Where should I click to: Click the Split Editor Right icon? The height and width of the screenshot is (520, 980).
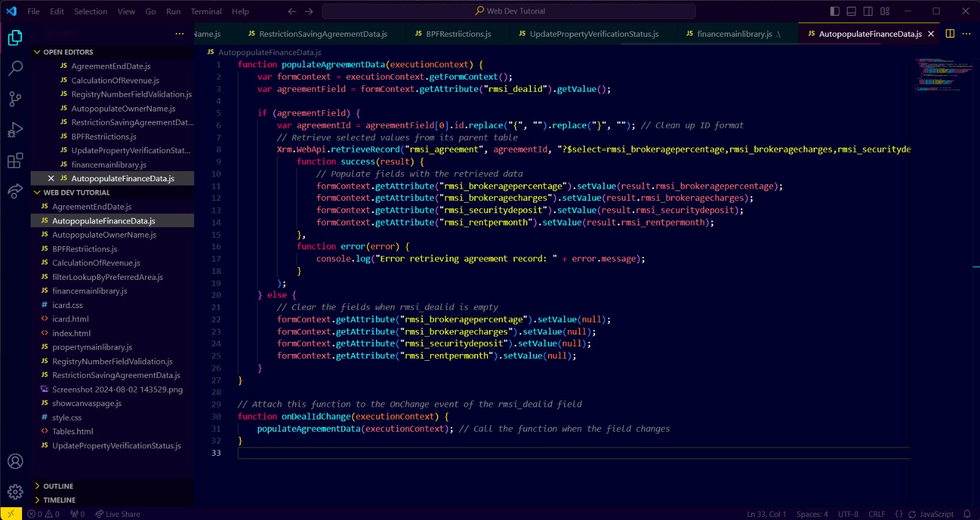[950, 34]
